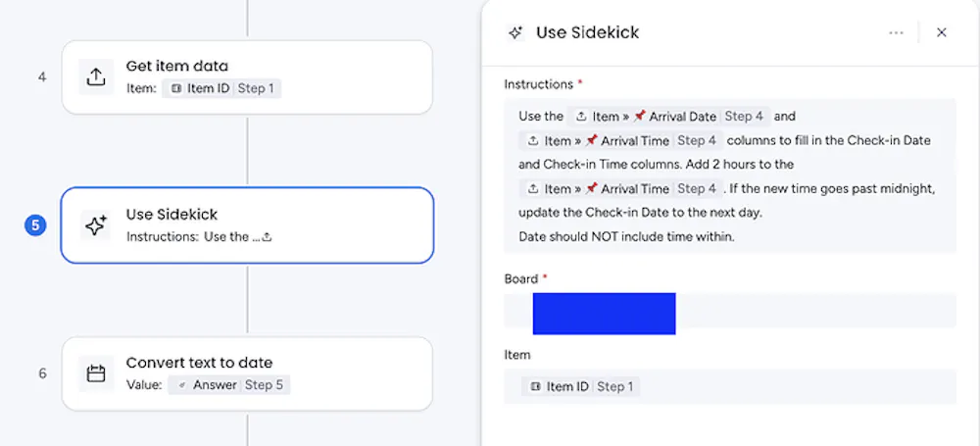Screen dimensions: 980x446
Task: Click the sparkle icon in Use Sidekick panel header
Action: [x=515, y=32]
